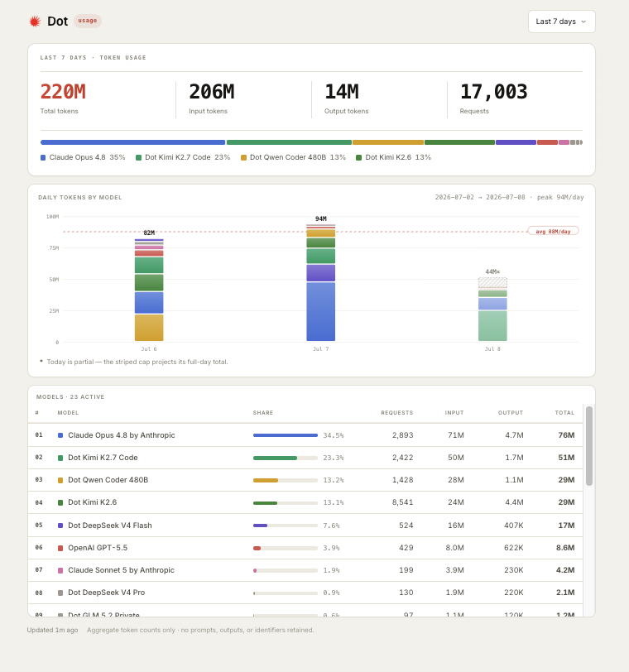The width and height of the screenshot is (629, 672).
Task: Click the models table vertical scrollbar
Action: pyautogui.click(x=589, y=446)
